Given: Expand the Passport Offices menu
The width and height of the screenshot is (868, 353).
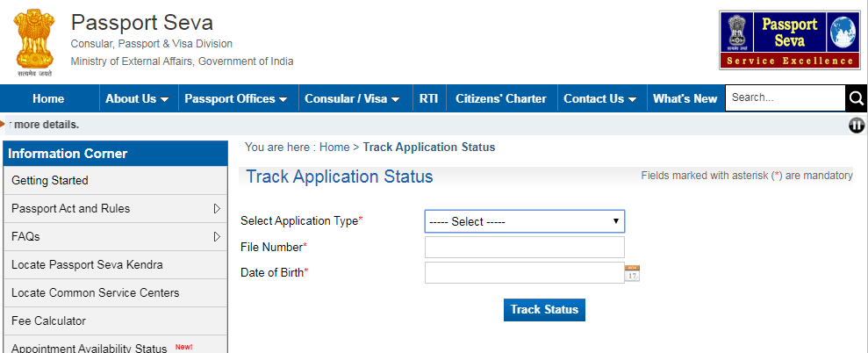Looking at the screenshot, I should click(x=236, y=98).
